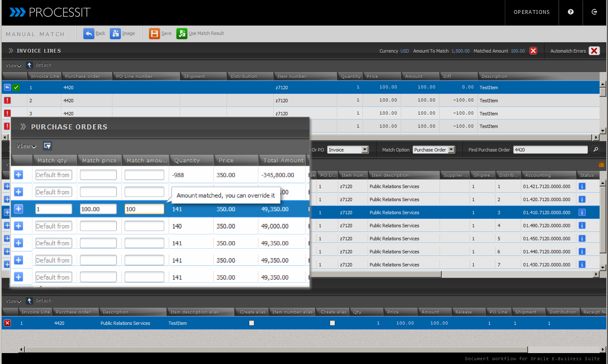Click the Help question mark icon
Image resolution: width=608 pixels, height=364 pixels.
click(571, 12)
